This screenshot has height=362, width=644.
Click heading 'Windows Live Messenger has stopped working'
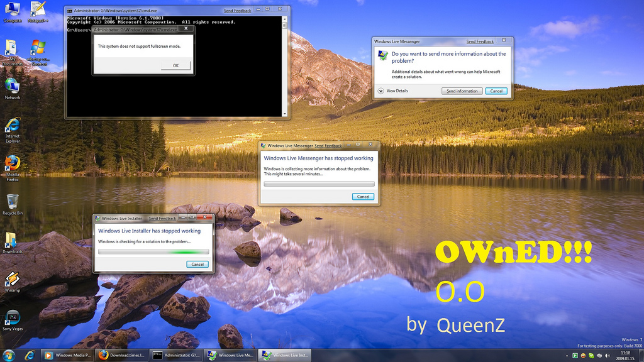tap(319, 158)
